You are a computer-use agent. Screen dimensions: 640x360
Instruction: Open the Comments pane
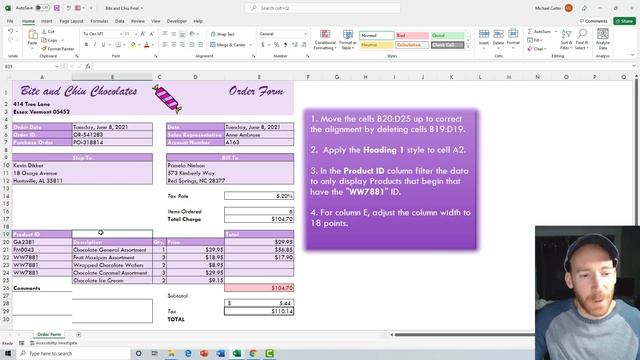(593, 21)
